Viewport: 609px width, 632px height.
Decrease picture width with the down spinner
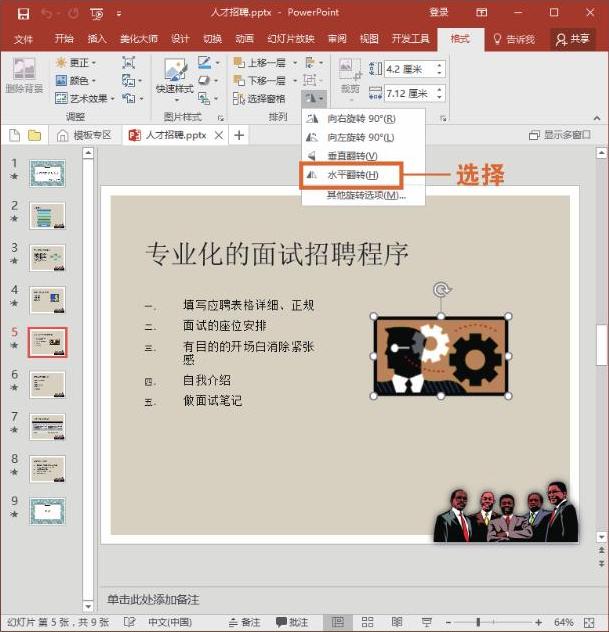(x=440, y=98)
